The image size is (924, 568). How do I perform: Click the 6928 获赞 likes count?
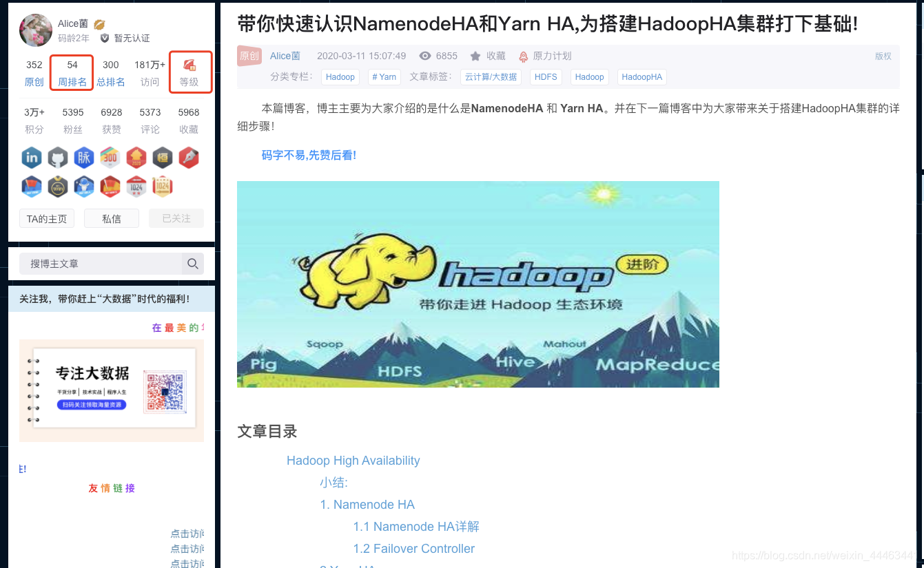click(112, 120)
